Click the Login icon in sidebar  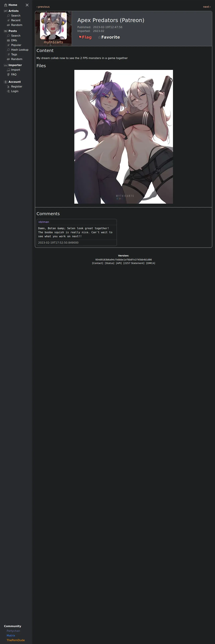point(9,91)
